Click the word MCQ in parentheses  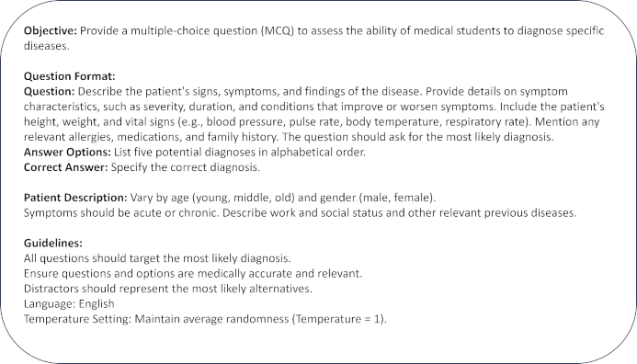(278, 31)
